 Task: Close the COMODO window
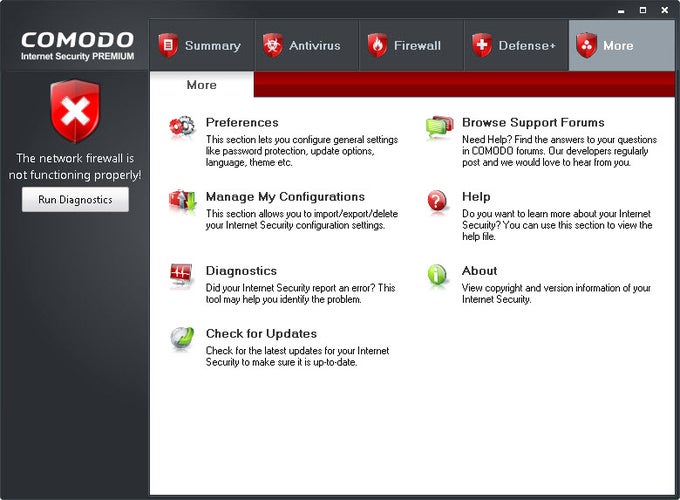664,10
